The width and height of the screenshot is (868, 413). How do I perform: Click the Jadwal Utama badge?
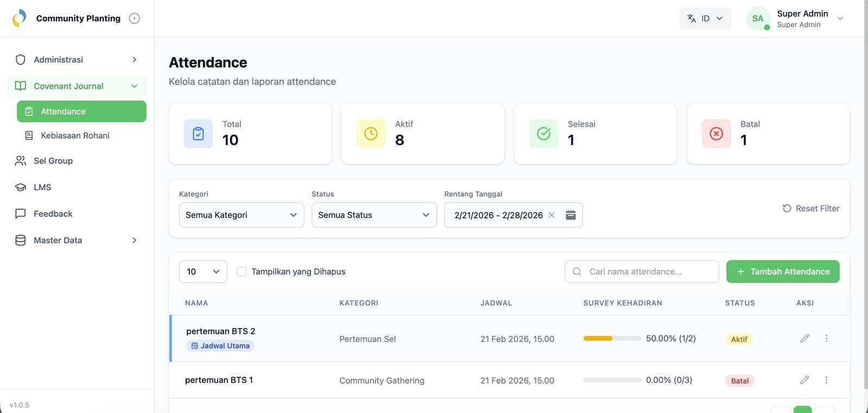point(220,346)
